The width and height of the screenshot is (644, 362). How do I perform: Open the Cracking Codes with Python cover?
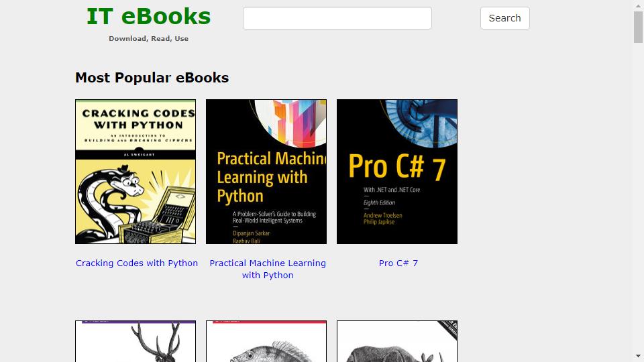pos(136,172)
